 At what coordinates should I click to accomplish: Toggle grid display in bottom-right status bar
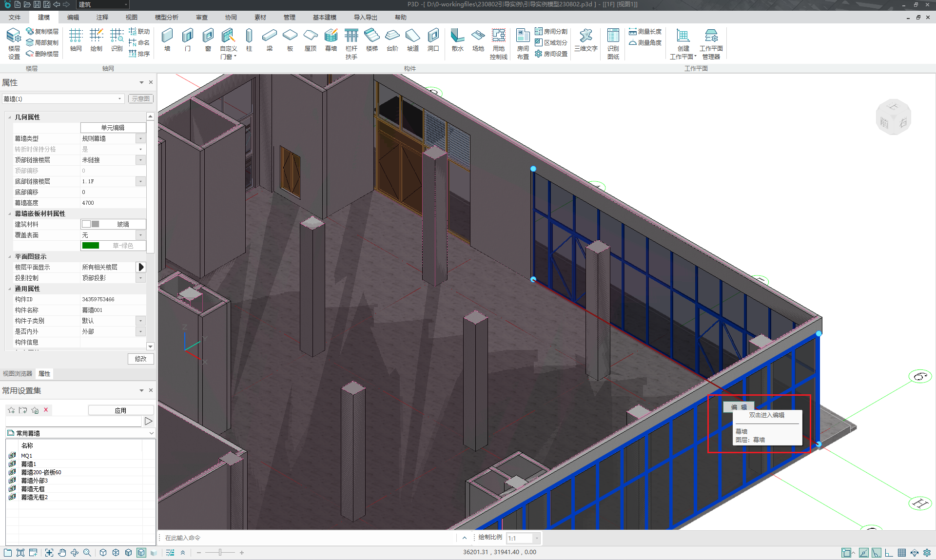tap(901, 552)
